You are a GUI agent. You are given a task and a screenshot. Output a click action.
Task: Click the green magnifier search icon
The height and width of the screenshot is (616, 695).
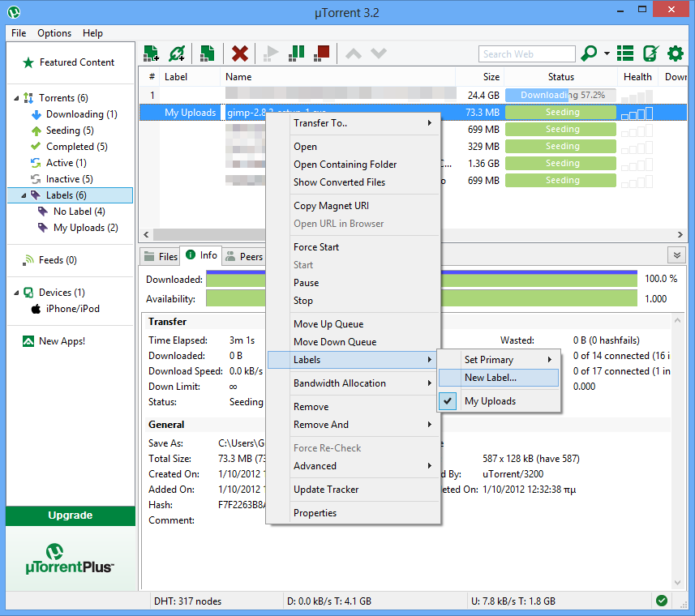click(589, 53)
